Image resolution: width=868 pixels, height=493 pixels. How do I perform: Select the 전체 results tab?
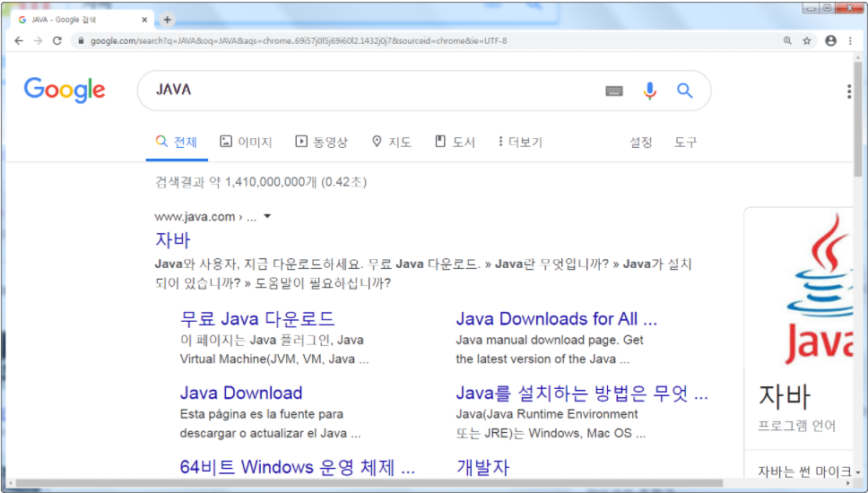coord(177,143)
